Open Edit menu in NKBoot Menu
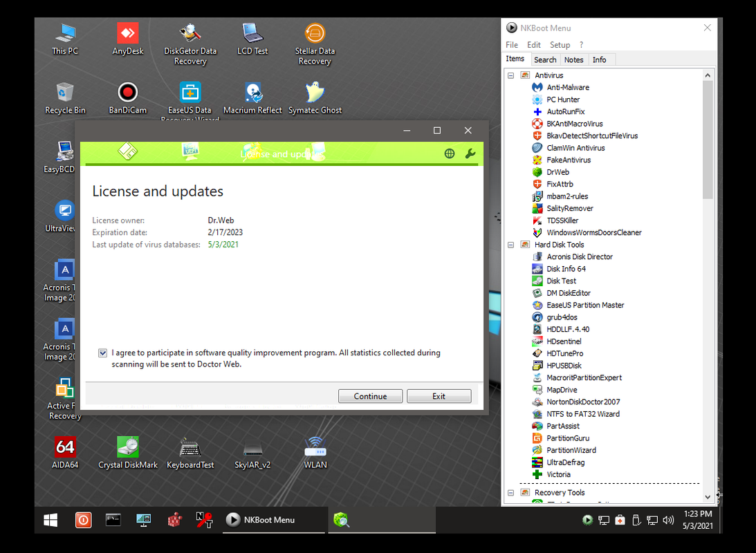 point(534,45)
